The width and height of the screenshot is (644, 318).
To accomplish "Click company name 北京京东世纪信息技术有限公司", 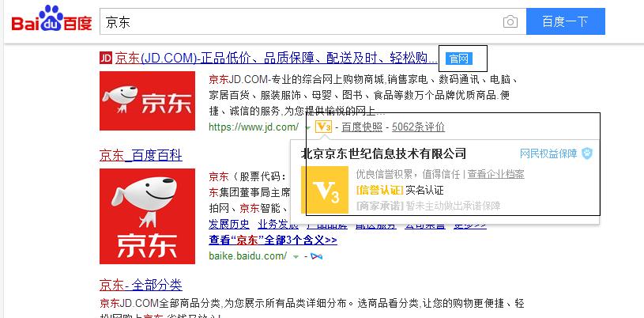I will pos(383,153).
